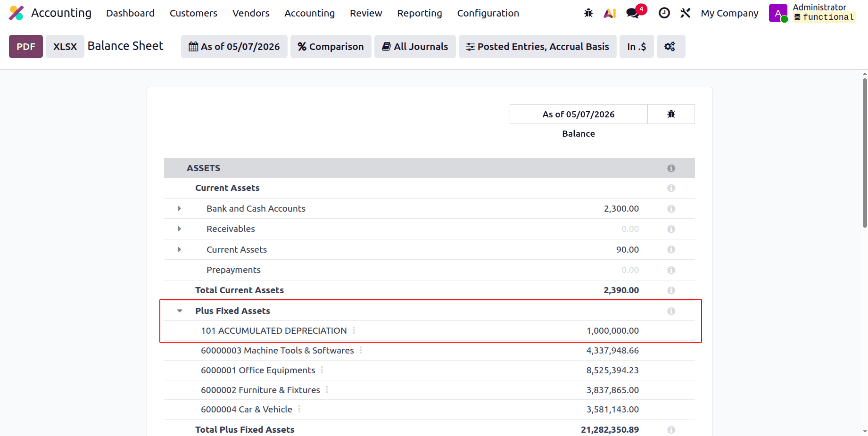Open the All Journals filter

coord(415,46)
